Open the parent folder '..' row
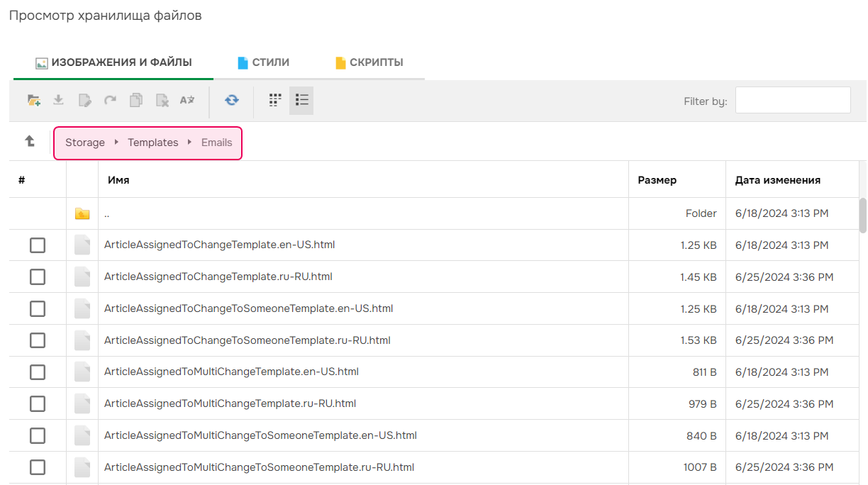868x485 pixels. pos(106,213)
